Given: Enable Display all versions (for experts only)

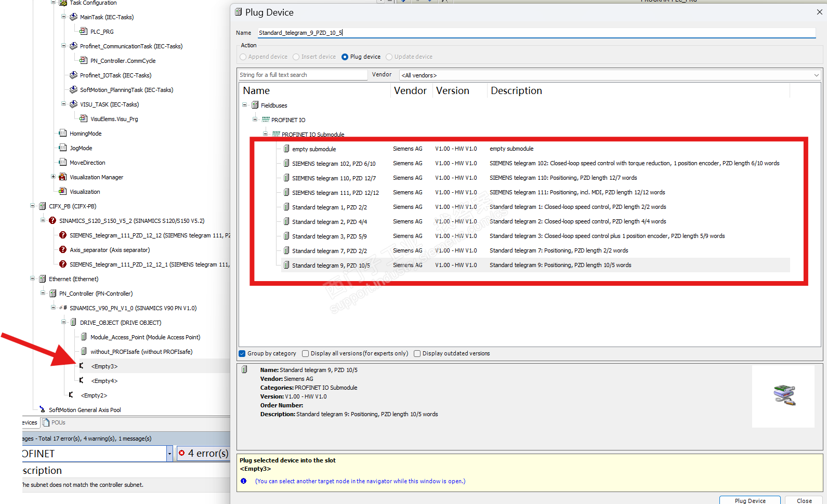Looking at the screenshot, I should tap(306, 354).
